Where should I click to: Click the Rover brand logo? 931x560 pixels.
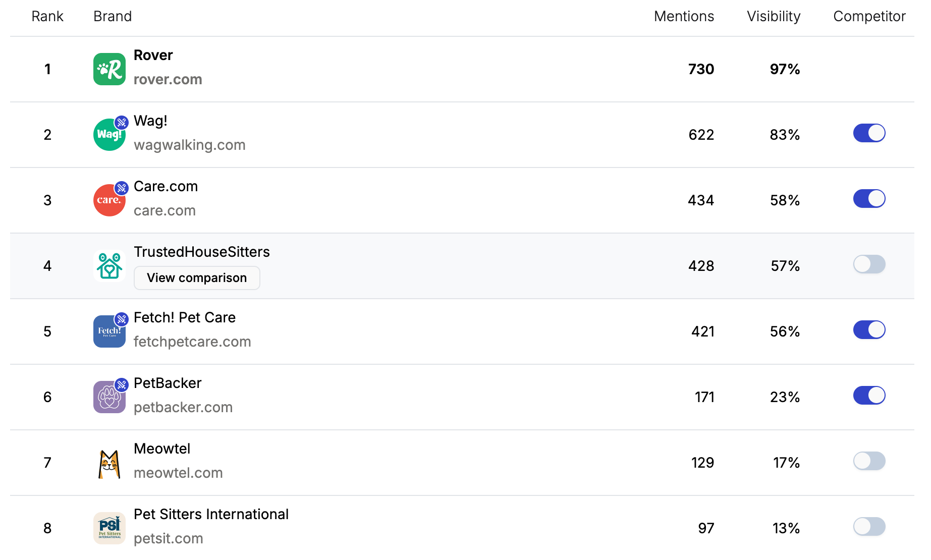(109, 69)
